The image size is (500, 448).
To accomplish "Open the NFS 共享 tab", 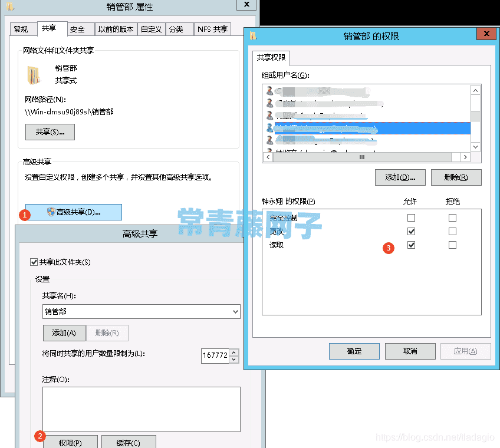I will tap(212, 29).
